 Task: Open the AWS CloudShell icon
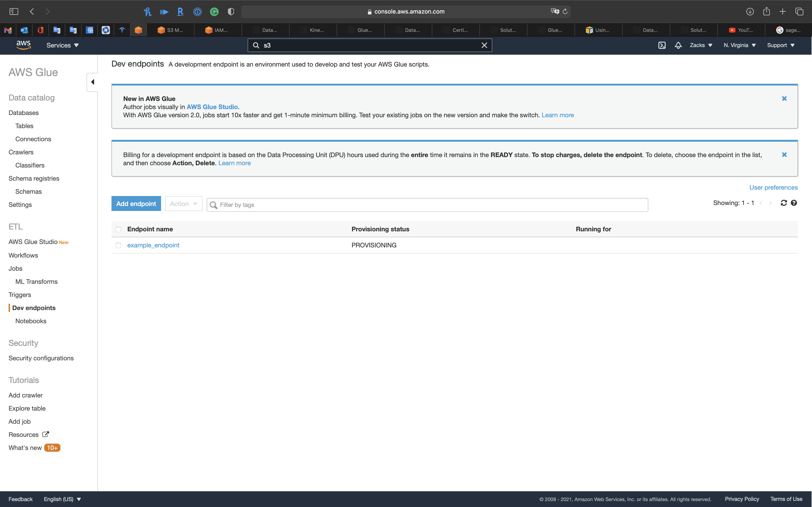(x=662, y=45)
